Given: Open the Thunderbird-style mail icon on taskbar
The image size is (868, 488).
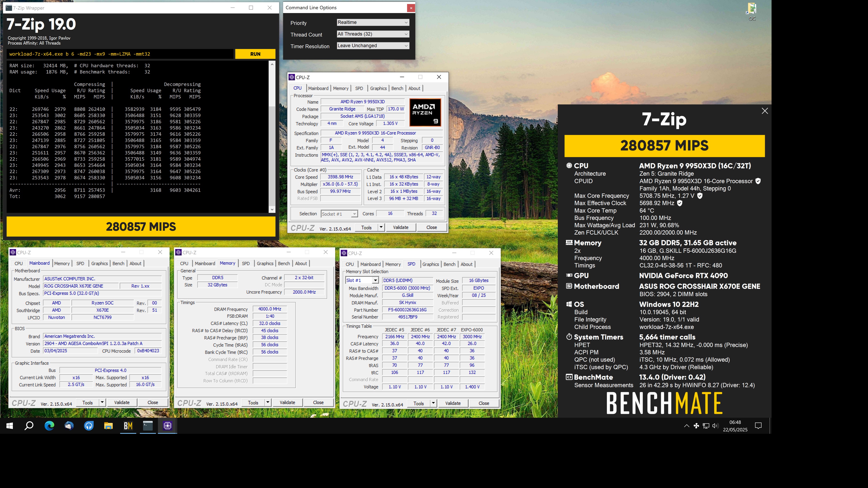Looking at the screenshot, I should (x=69, y=426).
